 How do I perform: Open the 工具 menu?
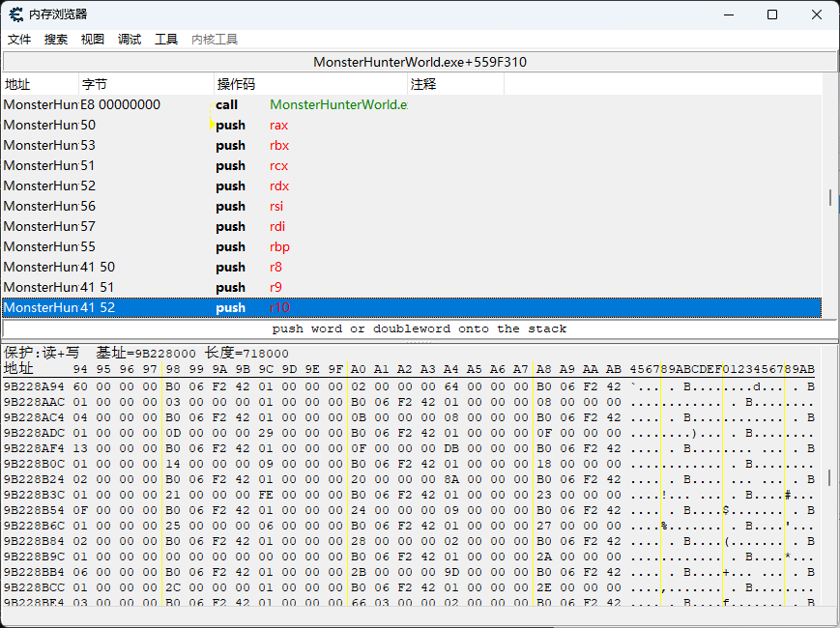pos(166,40)
